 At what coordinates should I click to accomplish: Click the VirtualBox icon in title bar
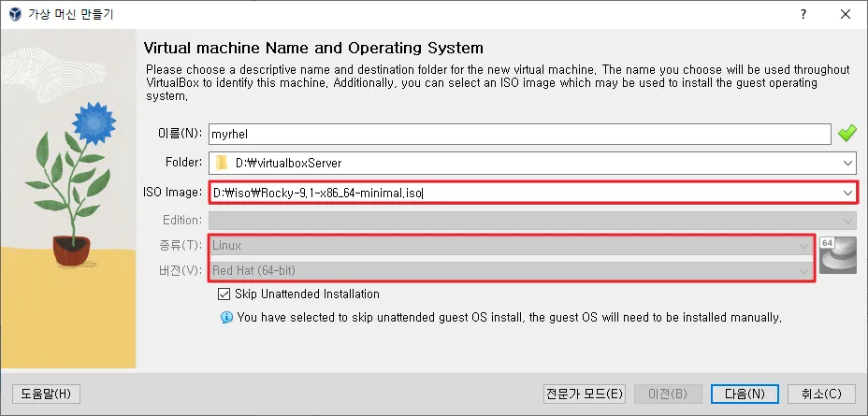coord(15,14)
